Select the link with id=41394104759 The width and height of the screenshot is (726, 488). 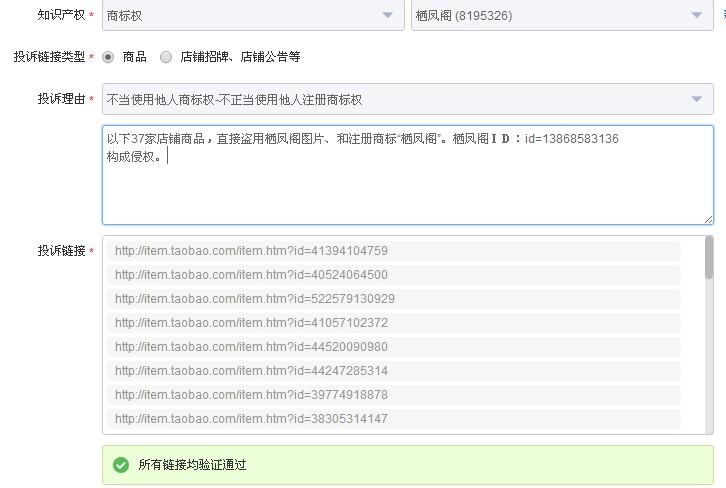394,251
